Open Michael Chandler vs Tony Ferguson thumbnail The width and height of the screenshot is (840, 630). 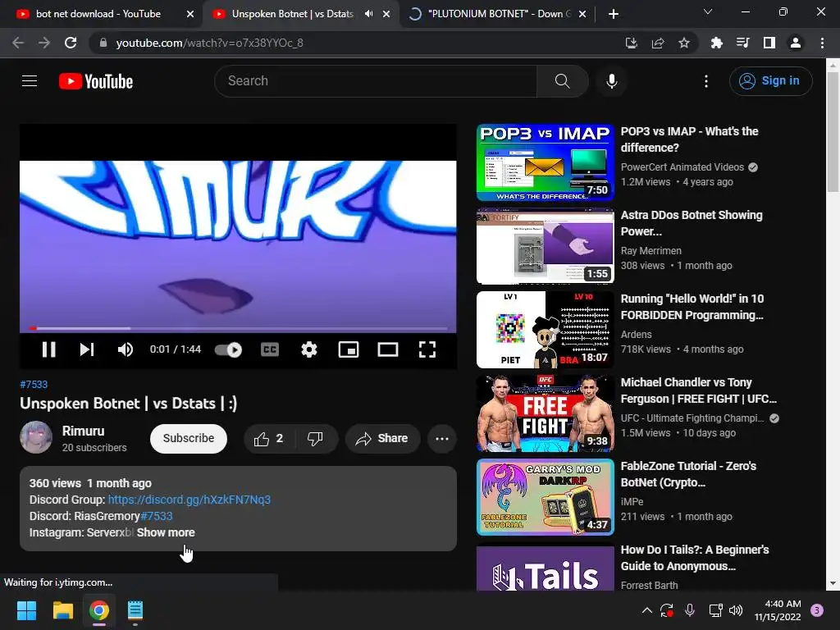545,413
